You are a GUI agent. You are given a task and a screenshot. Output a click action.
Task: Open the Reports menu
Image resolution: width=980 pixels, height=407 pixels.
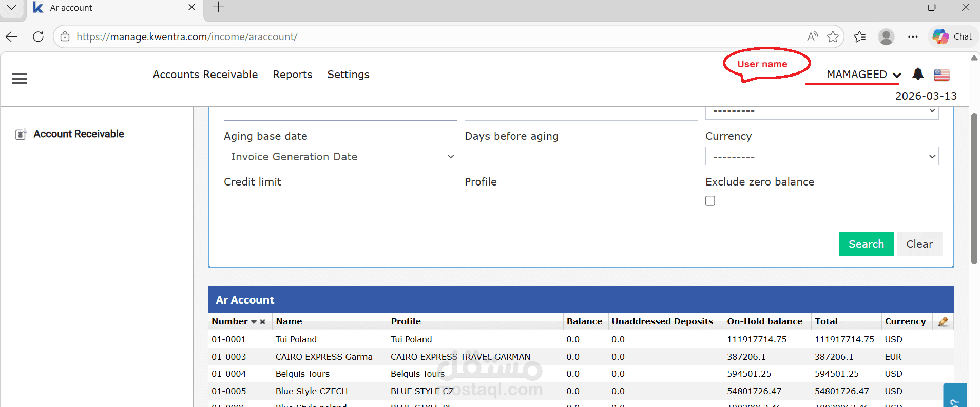(x=293, y=75)
